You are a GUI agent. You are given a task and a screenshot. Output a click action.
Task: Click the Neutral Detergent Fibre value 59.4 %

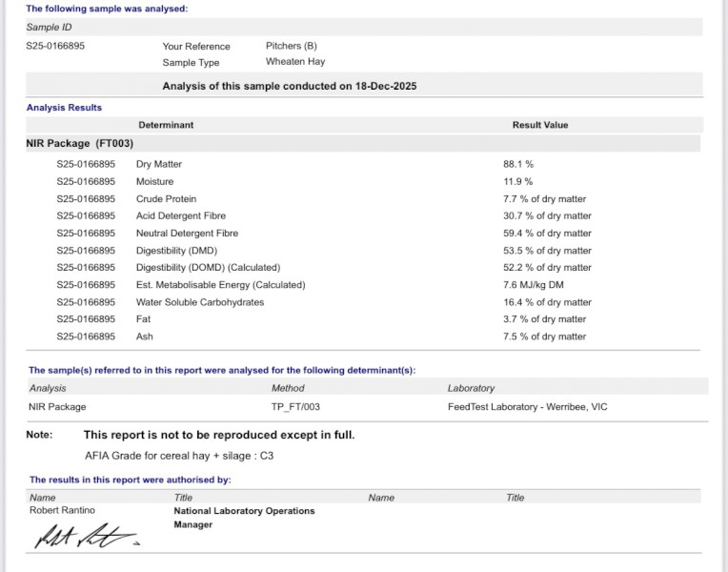coord(547,233)
